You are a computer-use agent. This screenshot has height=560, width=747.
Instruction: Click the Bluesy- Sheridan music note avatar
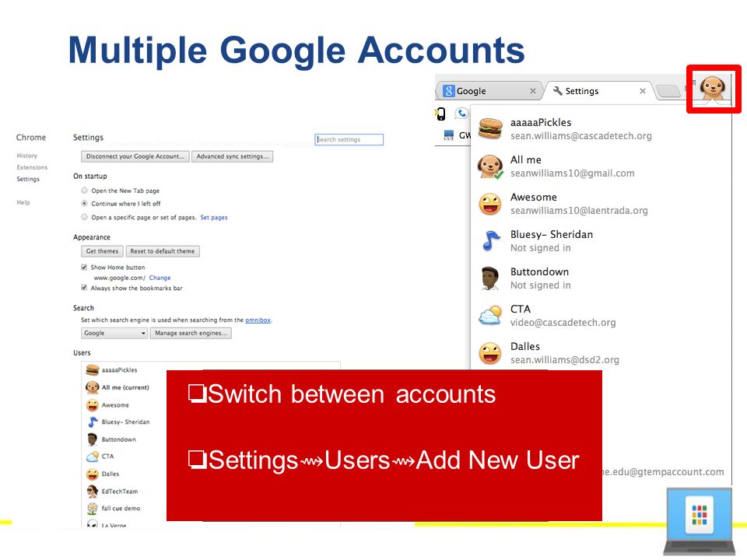click(x=491, y=241)
